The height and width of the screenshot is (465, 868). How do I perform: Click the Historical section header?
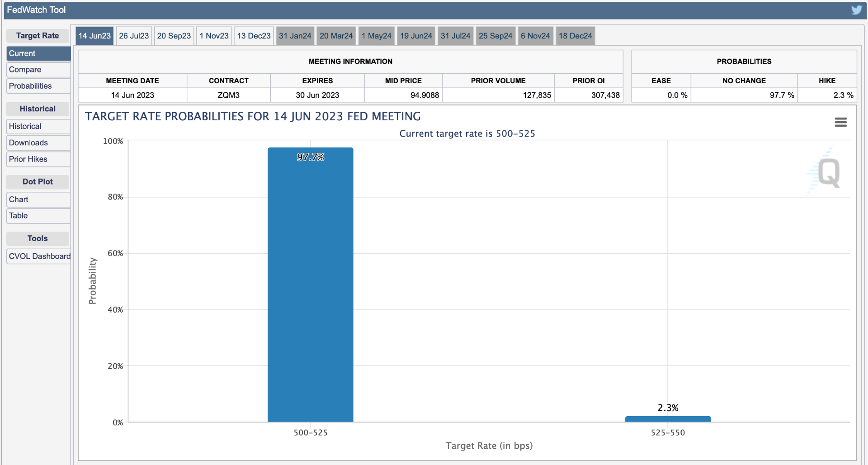coord(38,109)
